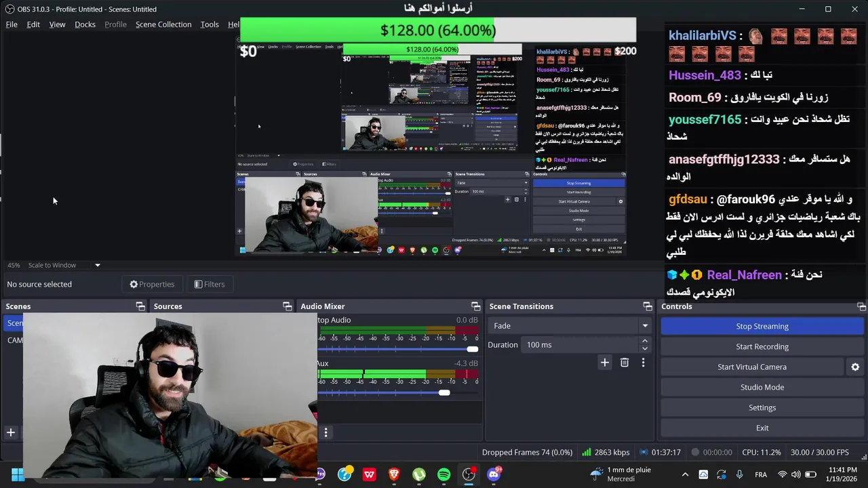Open the Get Help app on taskbar
The width and height of the screenshot is (868, 488).
pos(344,474)
